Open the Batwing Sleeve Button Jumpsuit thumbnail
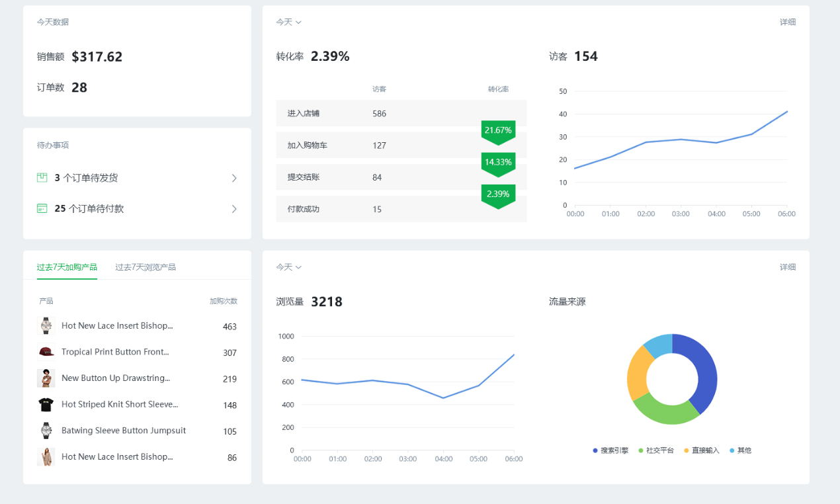 click(46, 431)
